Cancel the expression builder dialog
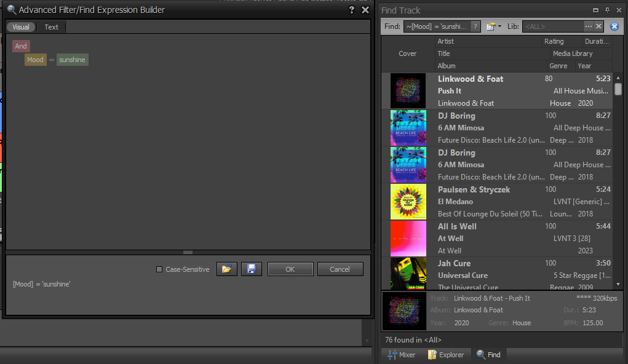The image size is (628, 364). pyautogui.click(x=340, y=269)
